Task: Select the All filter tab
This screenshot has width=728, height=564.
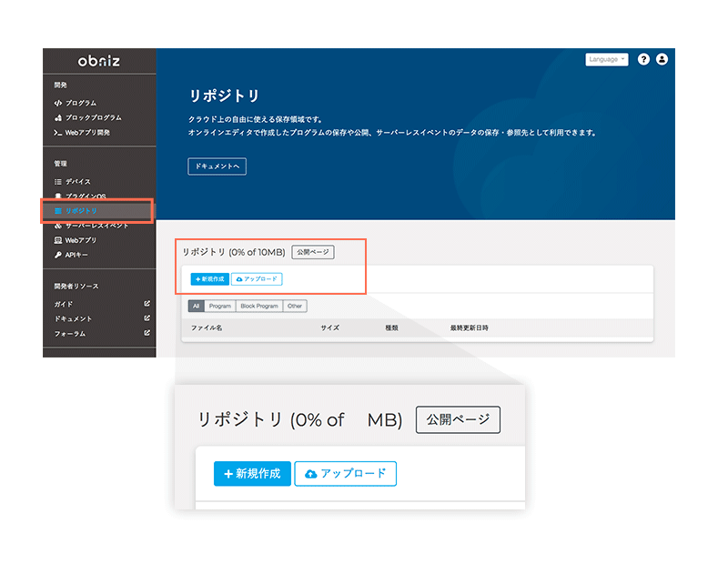Action: 196,307
